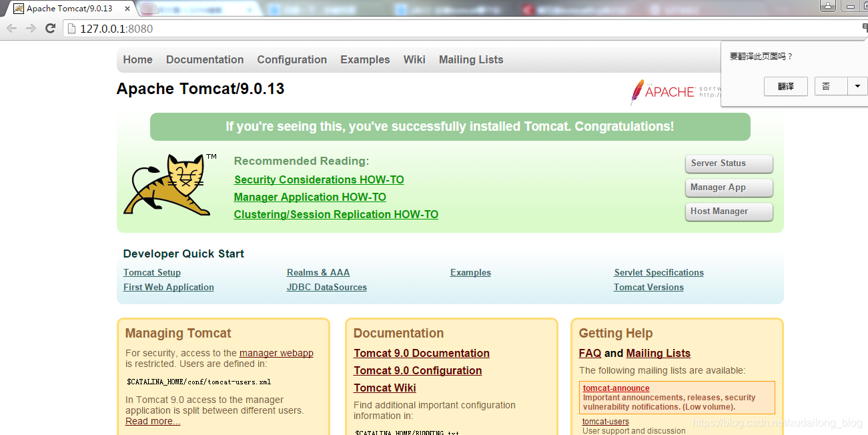Viewport: 868px width, 435px height.
Task: Go back using browser back arrow
Action: (x=11, y=28)
